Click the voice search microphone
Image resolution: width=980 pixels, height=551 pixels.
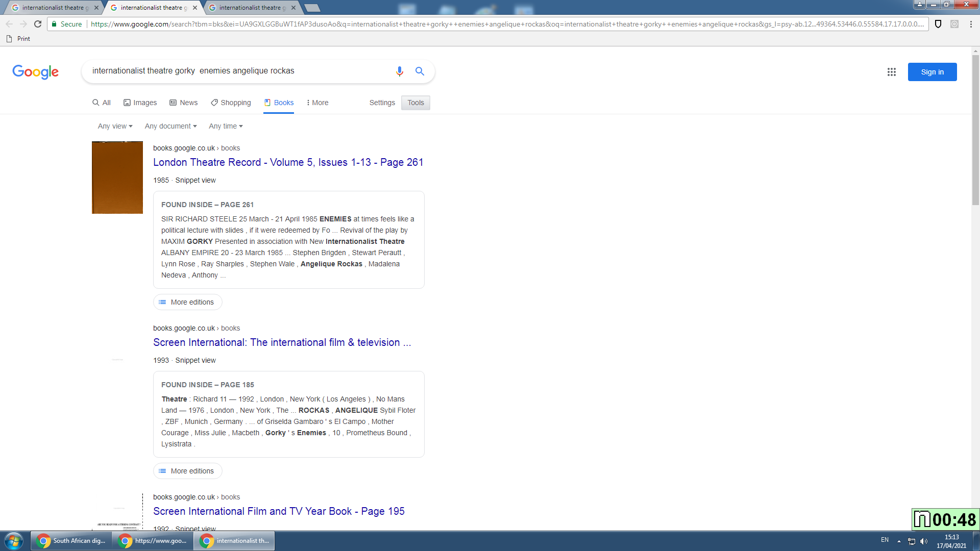[x=400, y=71]
